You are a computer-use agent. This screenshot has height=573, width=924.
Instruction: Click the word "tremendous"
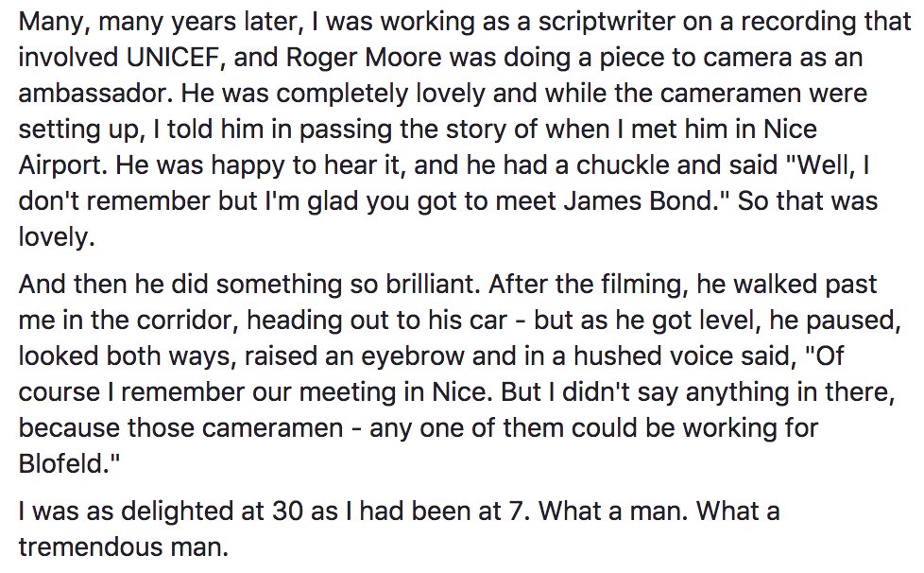click(89, 547)
